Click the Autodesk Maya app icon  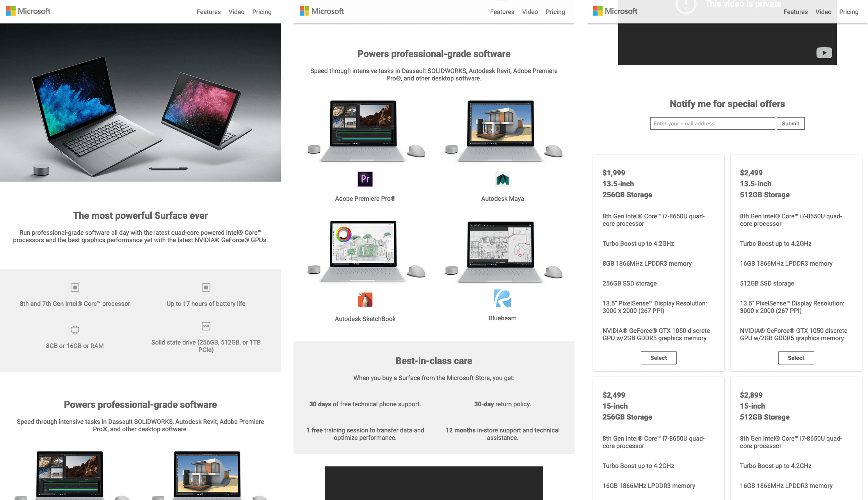[x=503, y=179]
